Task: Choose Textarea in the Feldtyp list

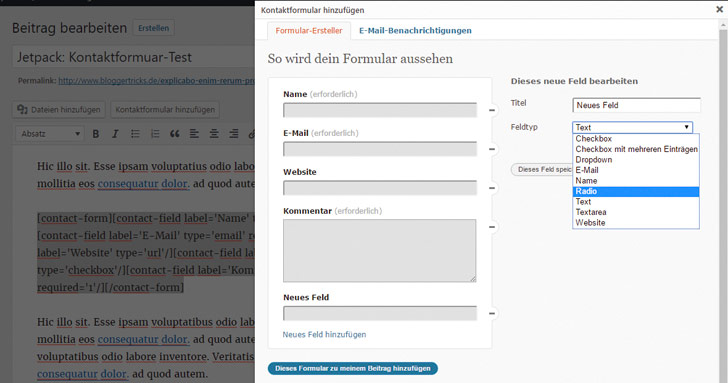Action: pyautogui.click(x=636, y=212)
